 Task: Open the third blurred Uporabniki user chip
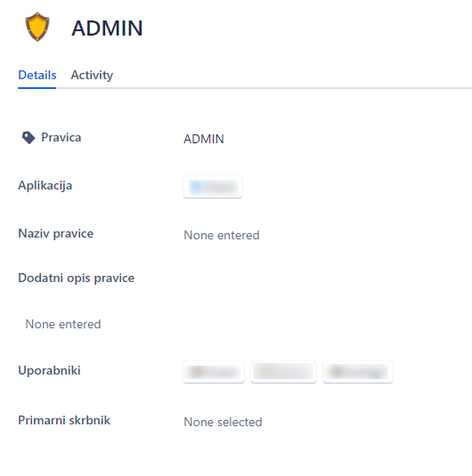point(358,372)
